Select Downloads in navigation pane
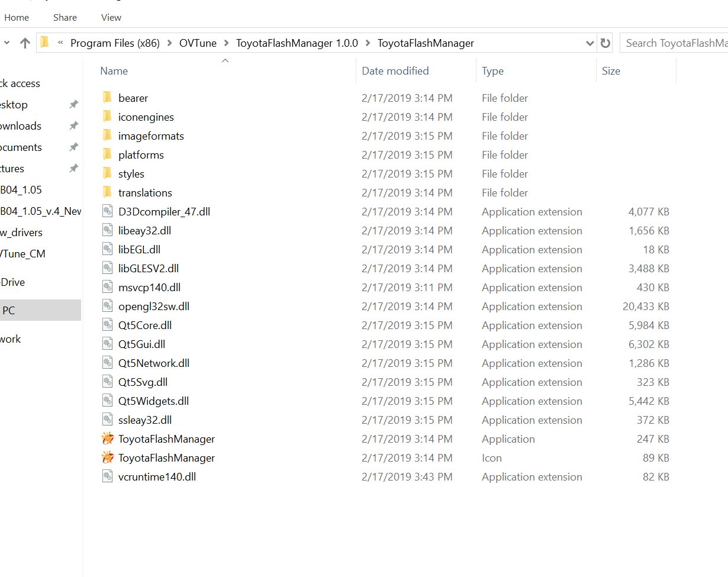 coord(21,126)
